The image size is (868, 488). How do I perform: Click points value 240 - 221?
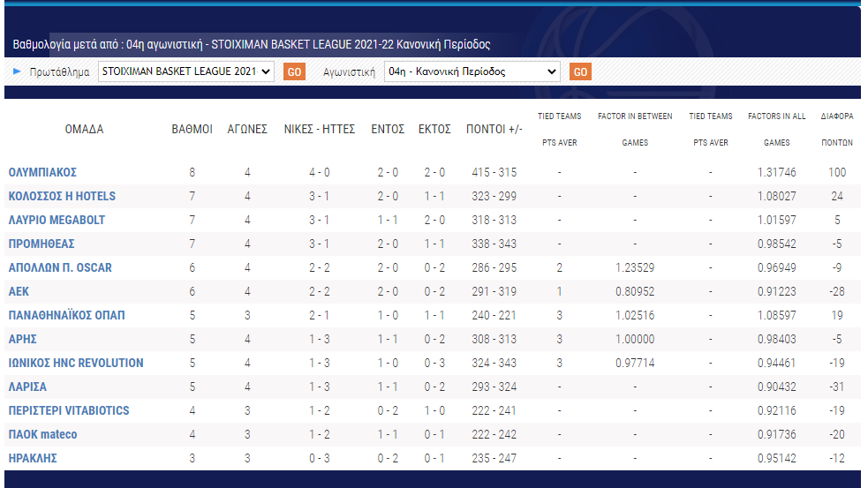coord(494,315)
